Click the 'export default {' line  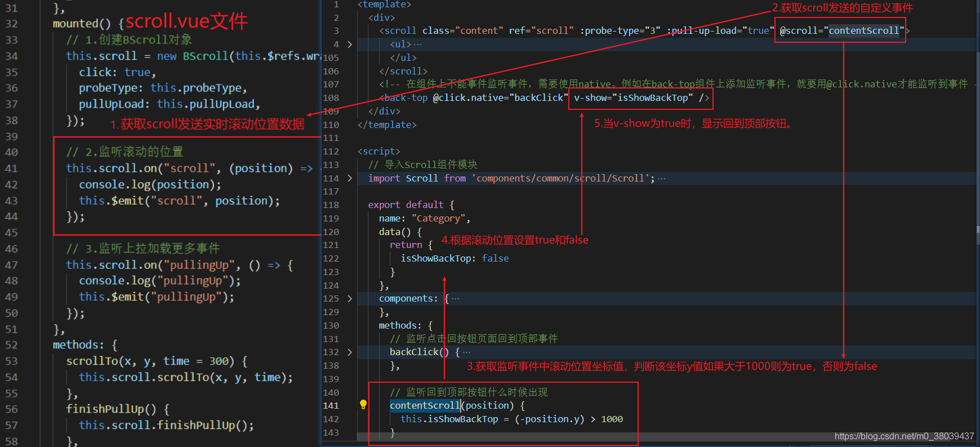pos(411,205)
